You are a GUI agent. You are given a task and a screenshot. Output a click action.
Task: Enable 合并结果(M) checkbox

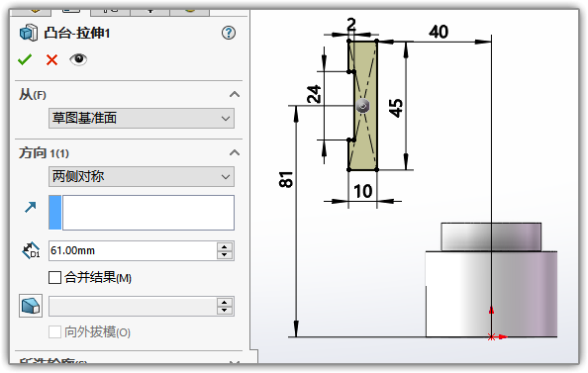pos(54,278)
